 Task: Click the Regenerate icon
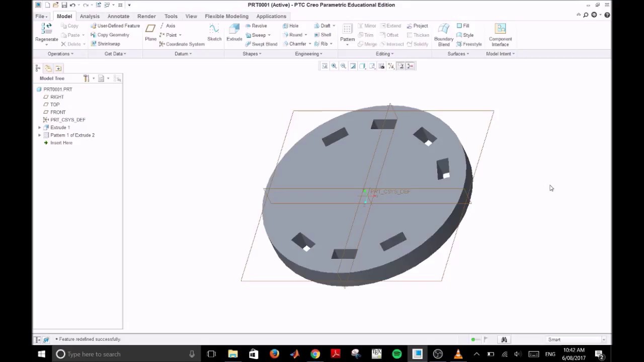coord(46,29)
